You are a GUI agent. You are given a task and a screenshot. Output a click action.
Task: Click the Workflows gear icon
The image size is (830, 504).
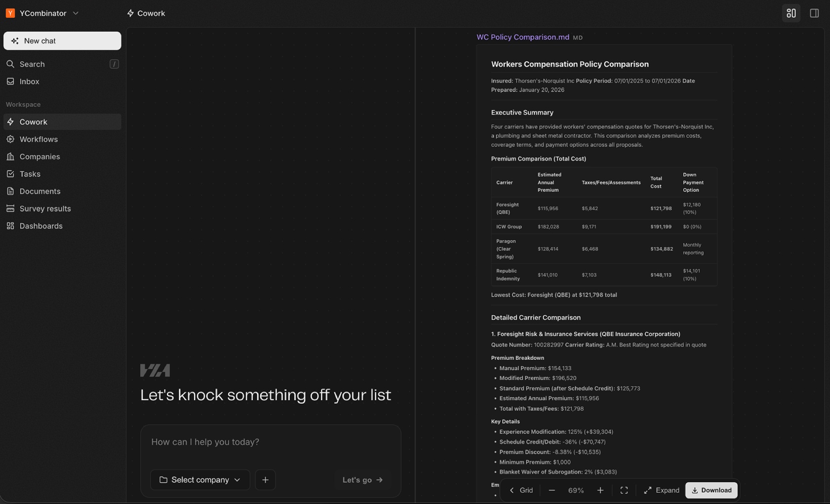click(10, 139)
